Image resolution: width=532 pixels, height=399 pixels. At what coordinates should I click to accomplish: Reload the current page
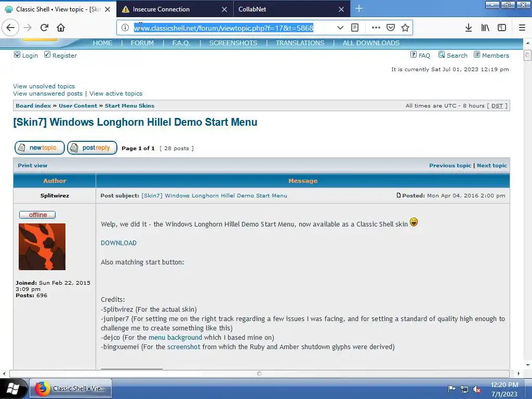pos(44,28)
